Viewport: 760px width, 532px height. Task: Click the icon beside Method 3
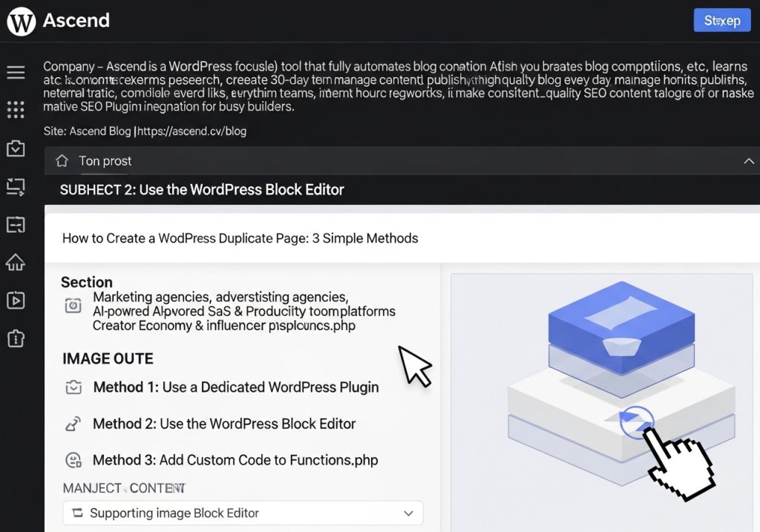[x=73, y=460]
